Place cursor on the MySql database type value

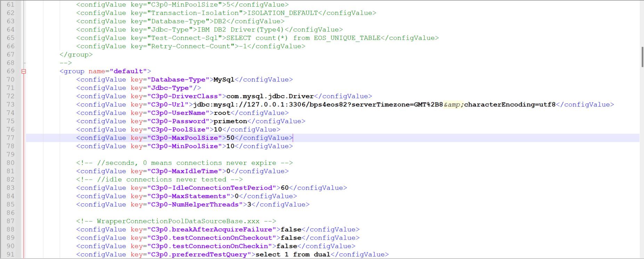coord(224,80)
